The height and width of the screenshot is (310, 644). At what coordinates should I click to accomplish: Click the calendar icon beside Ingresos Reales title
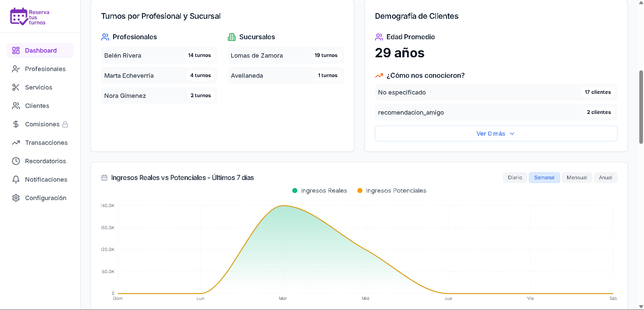tap(104, 178)
